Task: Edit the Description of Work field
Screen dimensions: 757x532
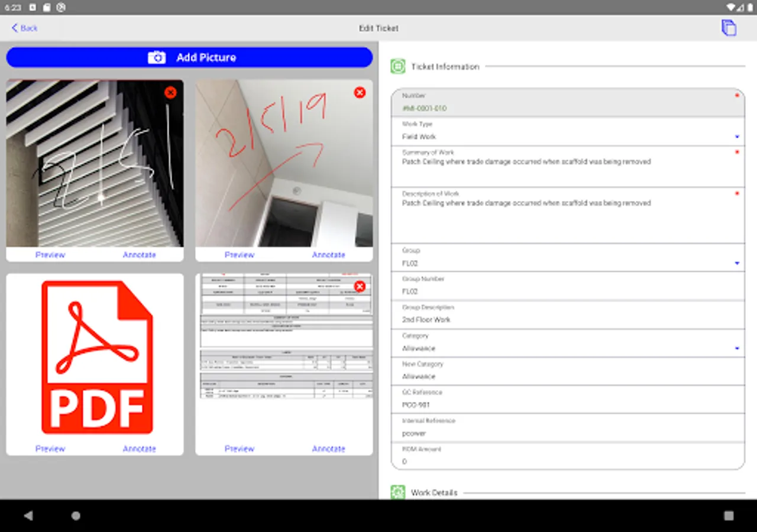Action: [x=568, y=215]
